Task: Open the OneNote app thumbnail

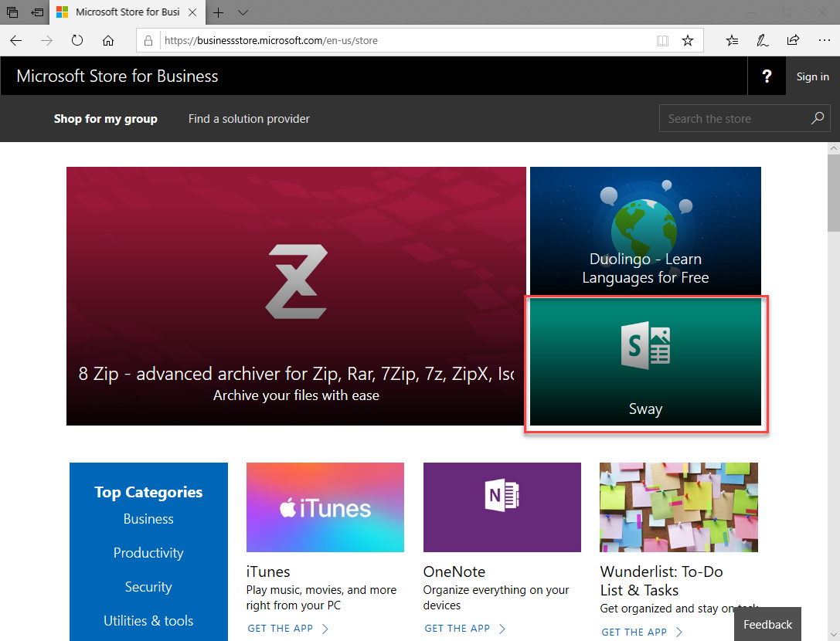Action: click(x=502, y=507)
